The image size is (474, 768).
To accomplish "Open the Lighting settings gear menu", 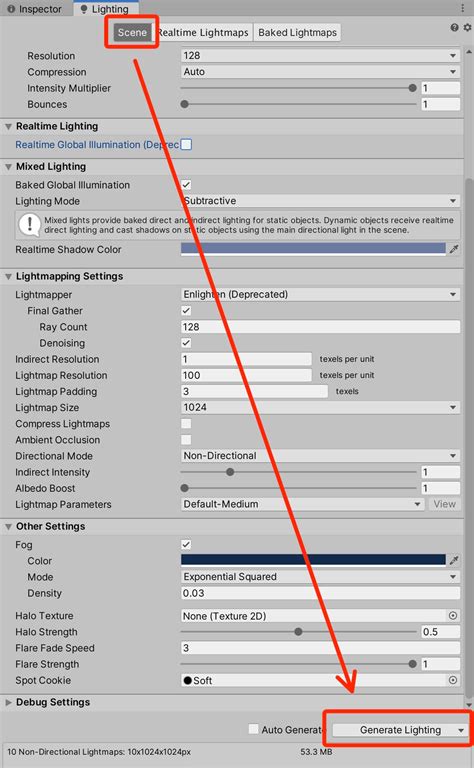I will 467,27.
